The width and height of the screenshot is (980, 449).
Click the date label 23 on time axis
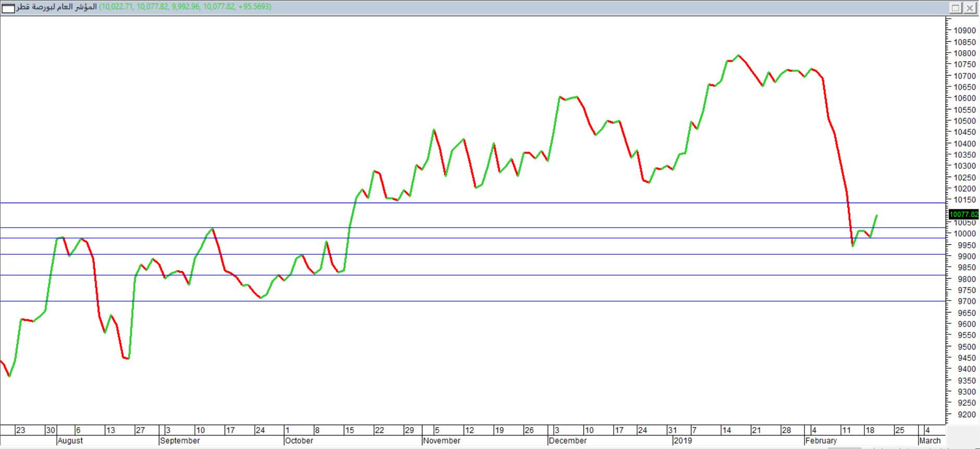pos(20,430)
